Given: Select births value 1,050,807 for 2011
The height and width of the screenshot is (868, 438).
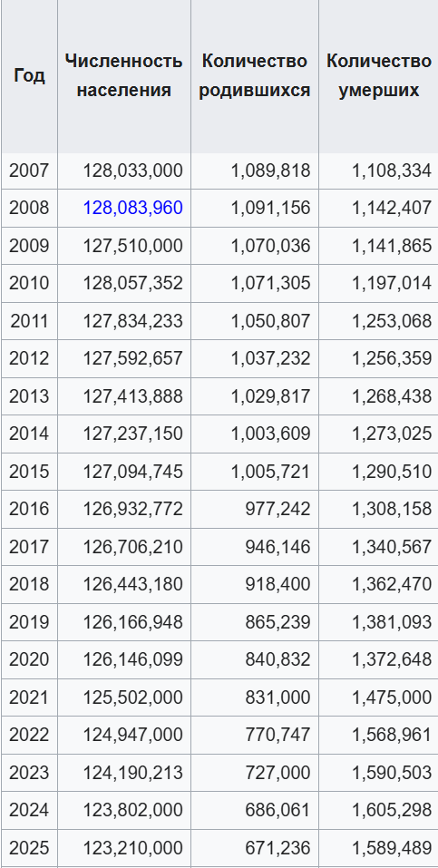Looking at the screenshot, I should click(x=271, y=321).
